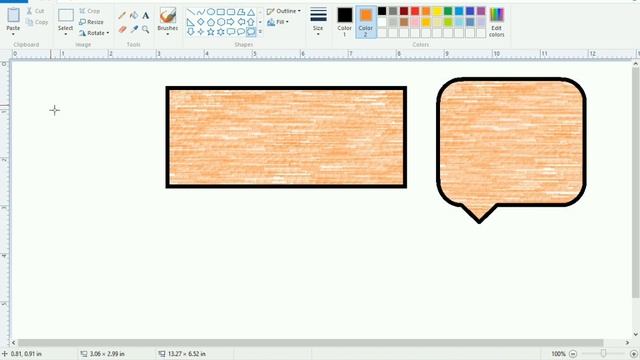Choose the Cloud callout shape

coord(251,31)
